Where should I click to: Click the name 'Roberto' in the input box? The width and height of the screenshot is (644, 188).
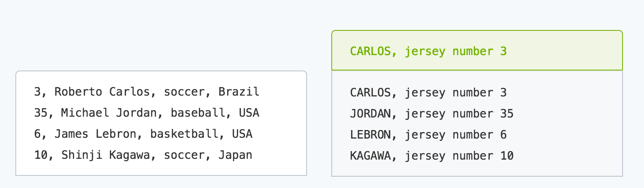point(78,92)
